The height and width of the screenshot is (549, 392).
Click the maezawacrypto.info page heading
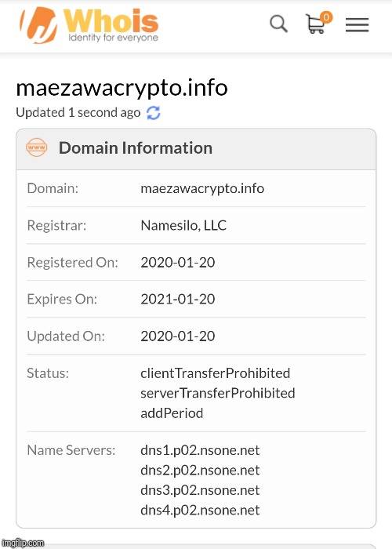(x=122, y=88)
